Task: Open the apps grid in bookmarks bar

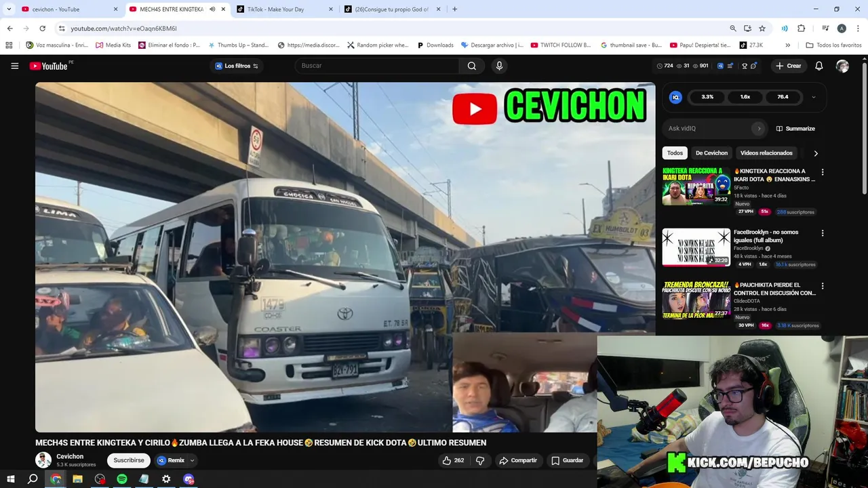Action: (9, 45)
